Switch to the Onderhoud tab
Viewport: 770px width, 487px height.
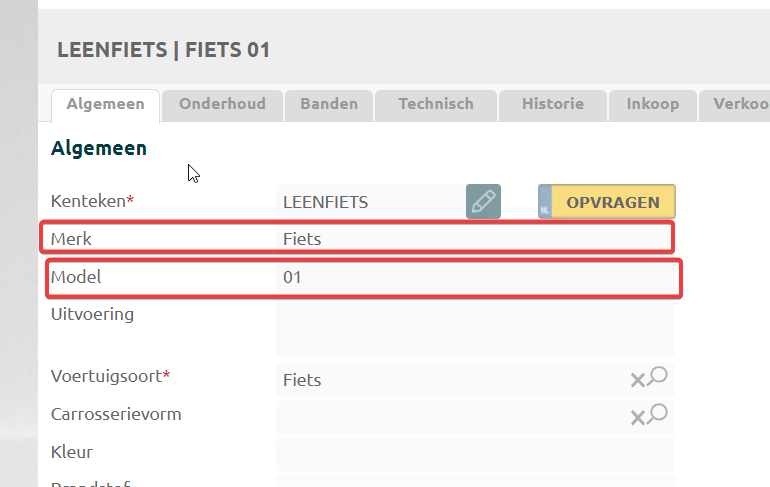point(222,104)
